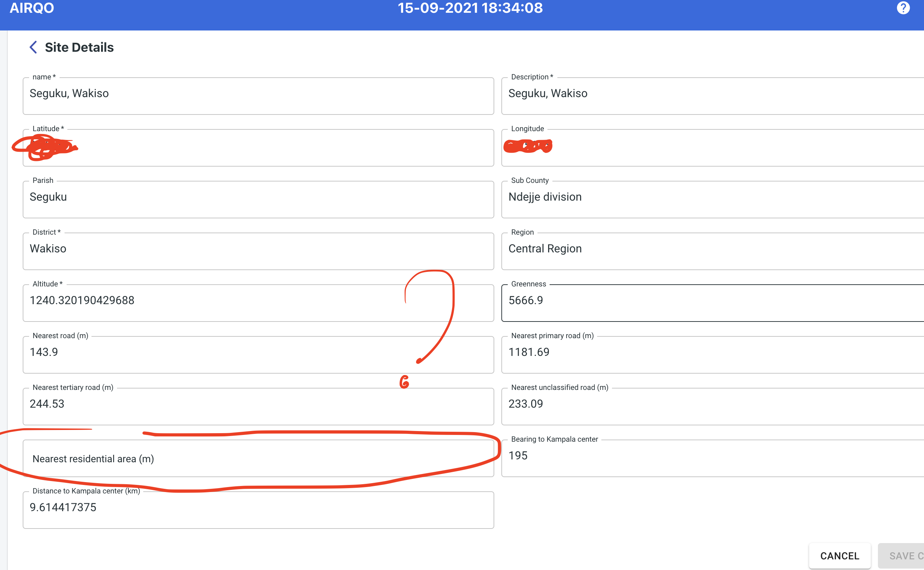
Task: Click inside the name field showing Seguku, Wakiso
Action: coord(258,96)
